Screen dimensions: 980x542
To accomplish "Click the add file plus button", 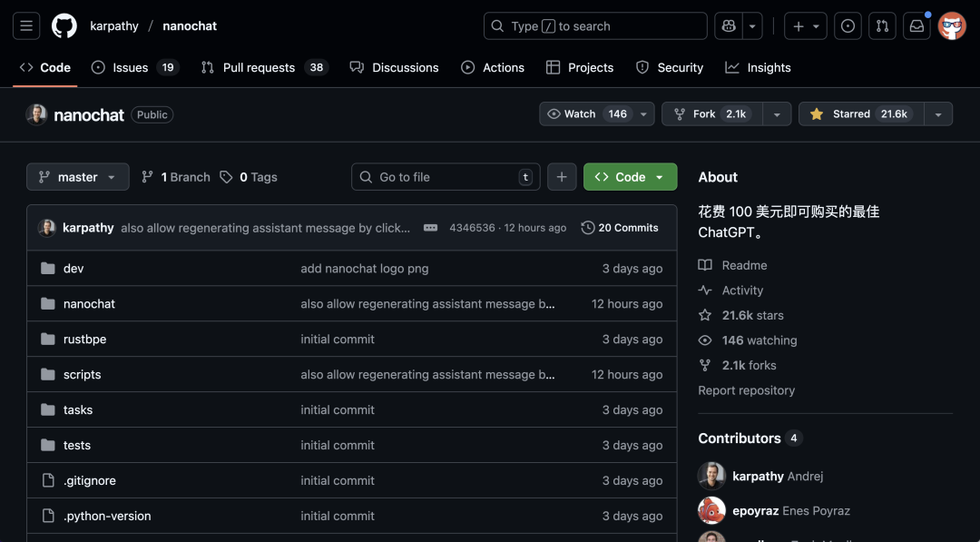I will [562, 177].
